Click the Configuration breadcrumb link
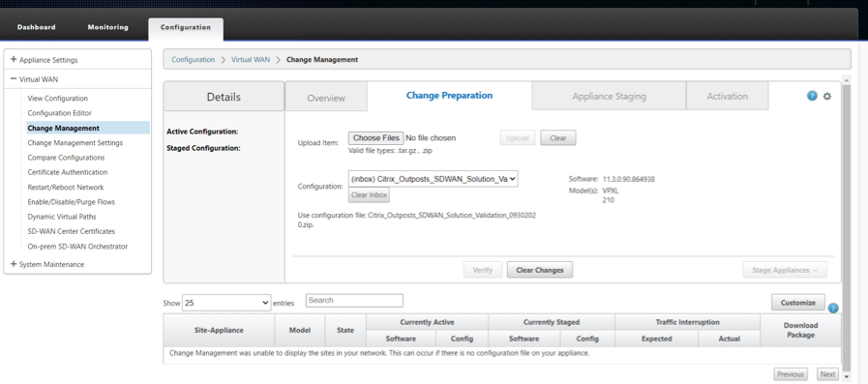This screenshot has height=384, width=868. coord(194,59)
